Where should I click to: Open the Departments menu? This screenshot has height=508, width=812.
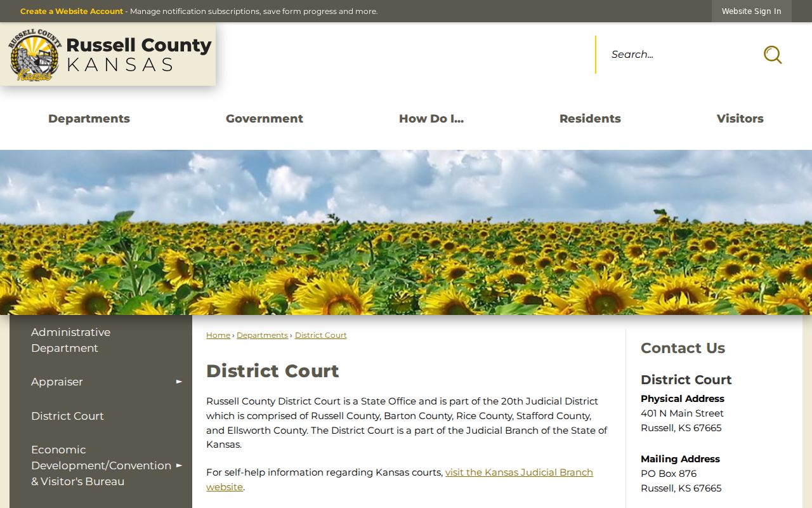click(x=89, y=119)
